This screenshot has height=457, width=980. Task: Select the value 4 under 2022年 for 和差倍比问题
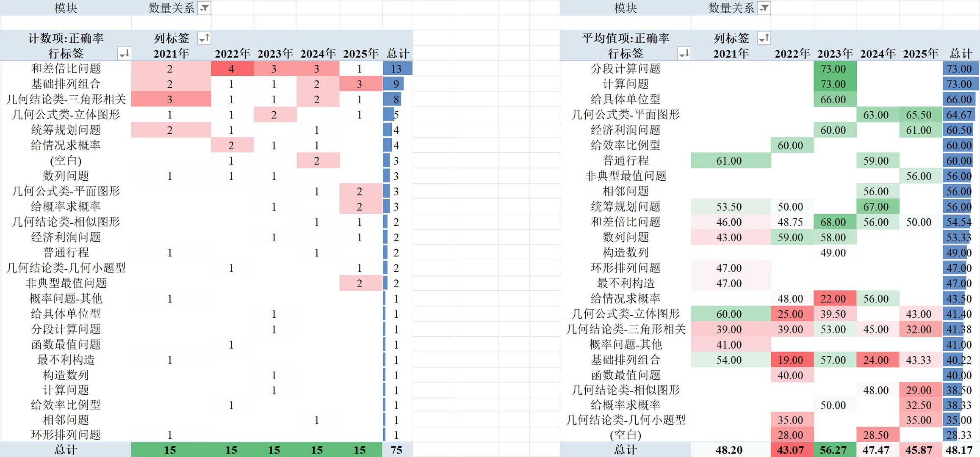coord(231,69)
